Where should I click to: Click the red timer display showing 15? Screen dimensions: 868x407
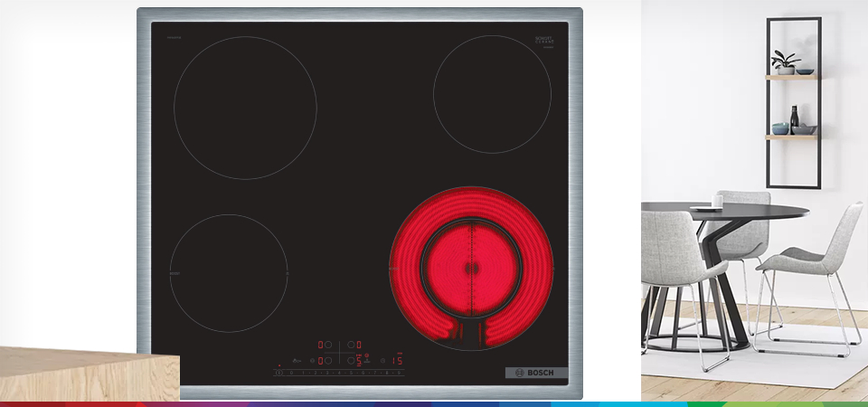click(x=397, y=360)
